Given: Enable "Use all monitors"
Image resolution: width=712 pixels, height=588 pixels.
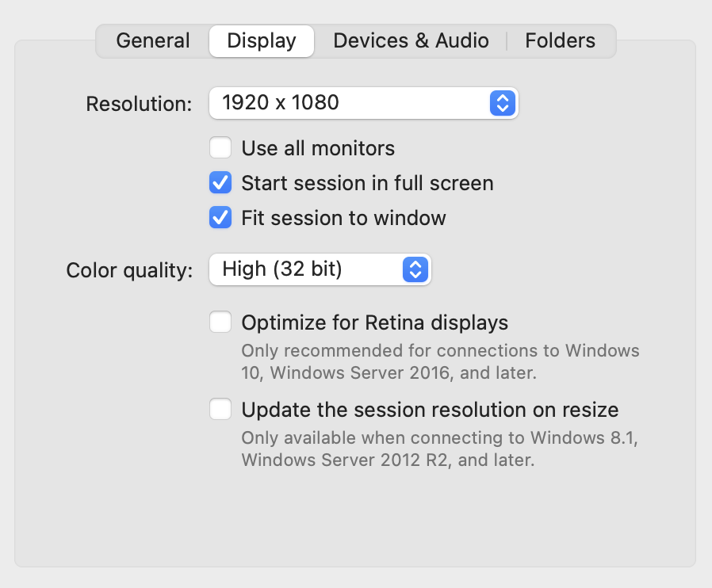Looking at the screenshot, I should point(220,148).
